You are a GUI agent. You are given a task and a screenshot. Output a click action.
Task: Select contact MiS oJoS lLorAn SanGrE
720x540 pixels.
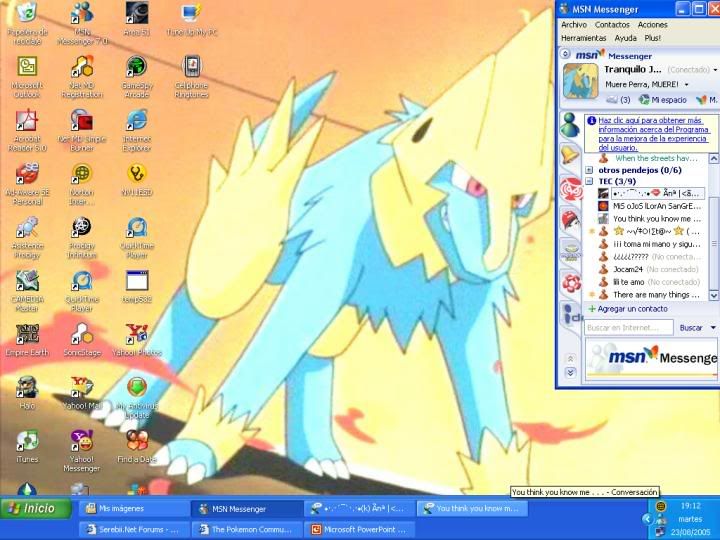point(650,206)
